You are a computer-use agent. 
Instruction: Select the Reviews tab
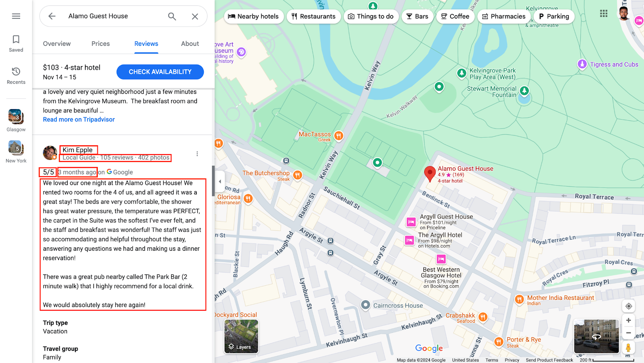coord(146,43)
